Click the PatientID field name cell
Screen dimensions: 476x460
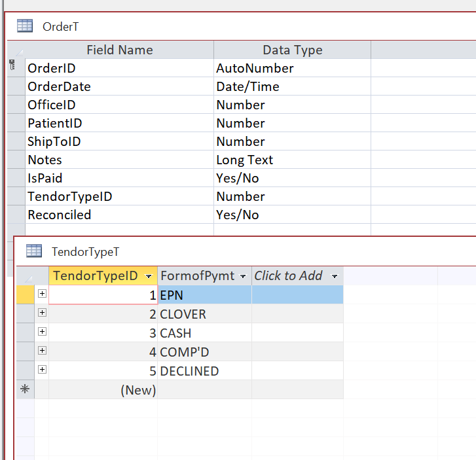(120, 123)
